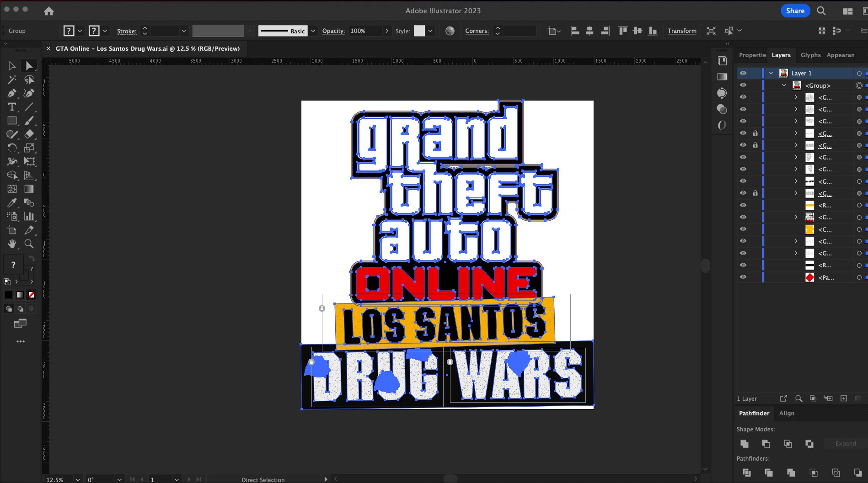This screenshot has height=483, width=868.
Task: Switch to the Align tab
Action: pos(787,413)
